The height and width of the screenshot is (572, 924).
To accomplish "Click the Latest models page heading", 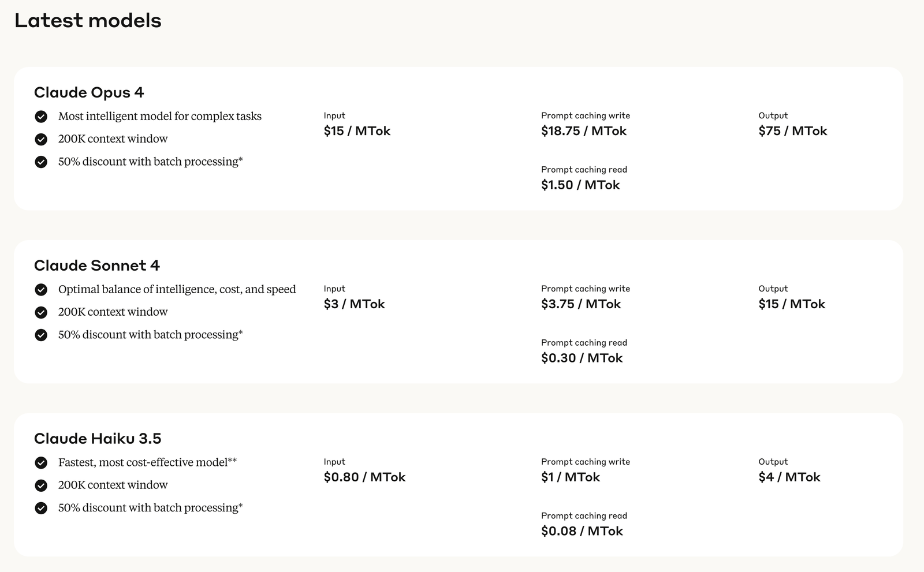I will [88, 20].
